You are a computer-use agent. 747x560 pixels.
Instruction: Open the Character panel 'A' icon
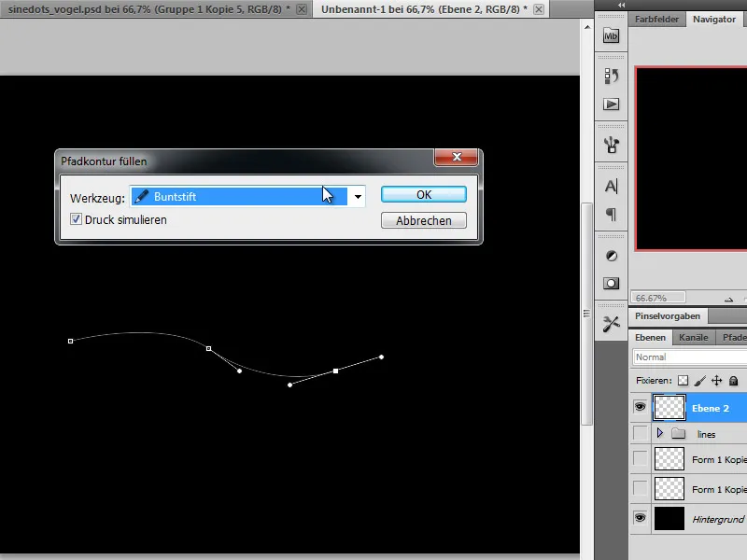coord(611,186)
